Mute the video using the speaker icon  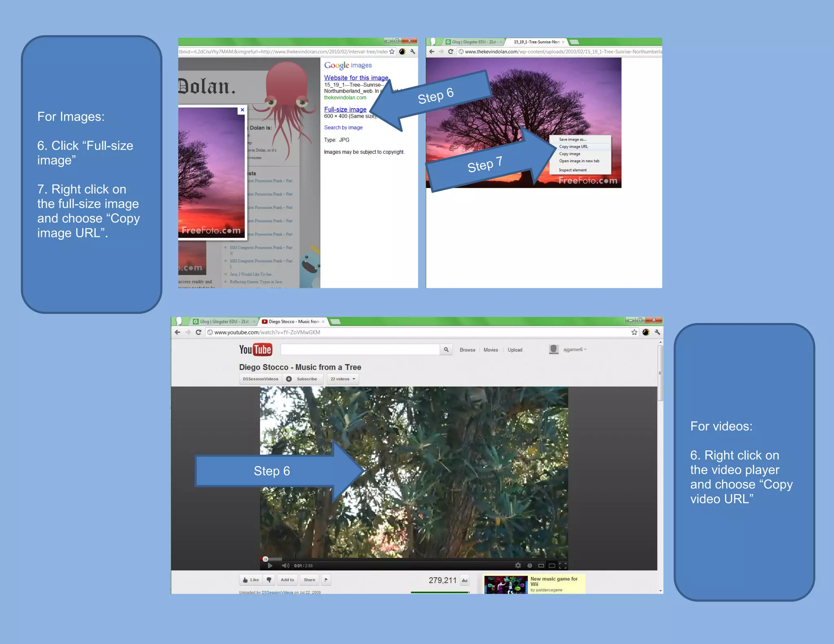point(285,565)
